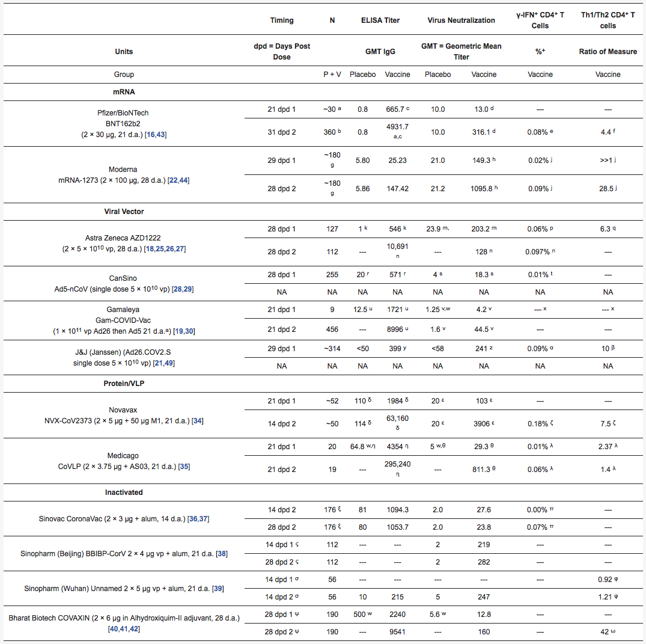This screenshot has width=646, height=644.
Task: Select the 'Th1/Th2 CD4+ T cells' header
Action: pyautogui.click(x=608, y=20)
